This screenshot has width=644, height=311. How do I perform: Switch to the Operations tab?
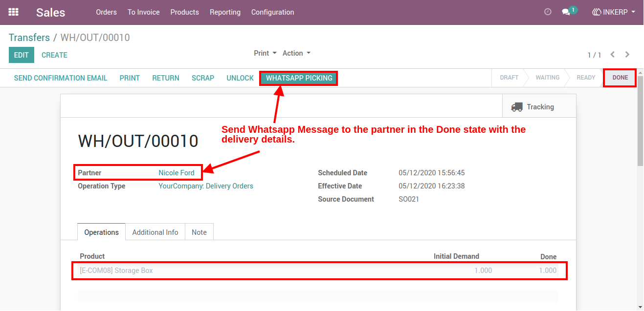102,232
